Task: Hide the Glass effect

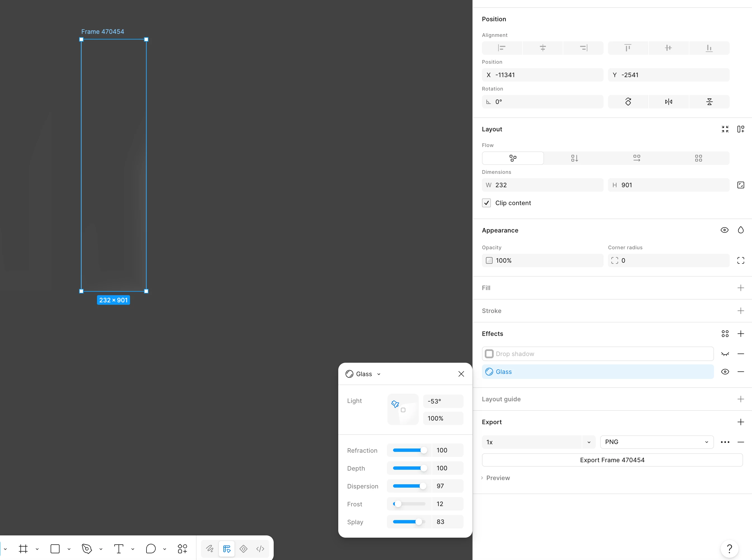Action: [x=725, y=372]
